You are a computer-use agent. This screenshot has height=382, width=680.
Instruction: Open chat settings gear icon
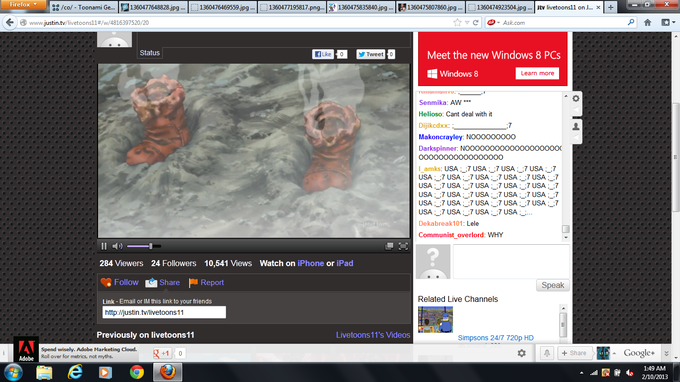[576, 98]
